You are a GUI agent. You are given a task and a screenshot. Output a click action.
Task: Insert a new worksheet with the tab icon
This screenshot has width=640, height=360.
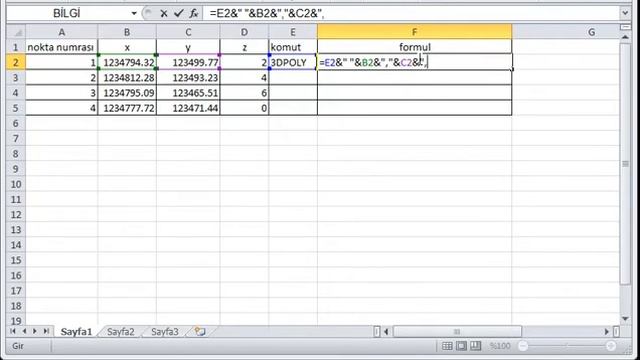(200, 331)
